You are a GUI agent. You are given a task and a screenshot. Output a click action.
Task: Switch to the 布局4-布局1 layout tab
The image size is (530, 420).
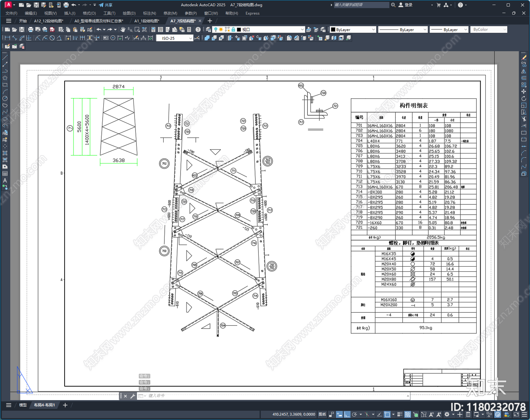pyautogui.click(x=44, y=405)
